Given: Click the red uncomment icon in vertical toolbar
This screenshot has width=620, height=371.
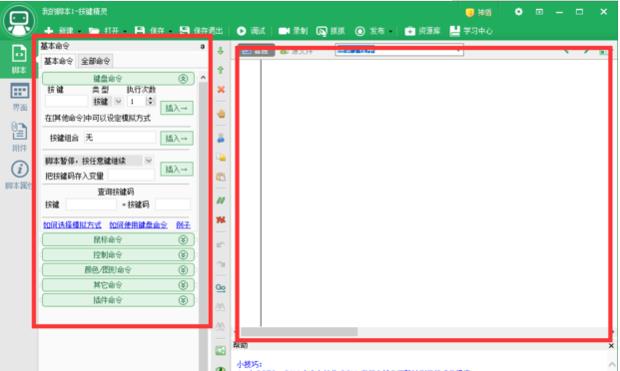Looking at the screenshot, I should tap(221, 220).
